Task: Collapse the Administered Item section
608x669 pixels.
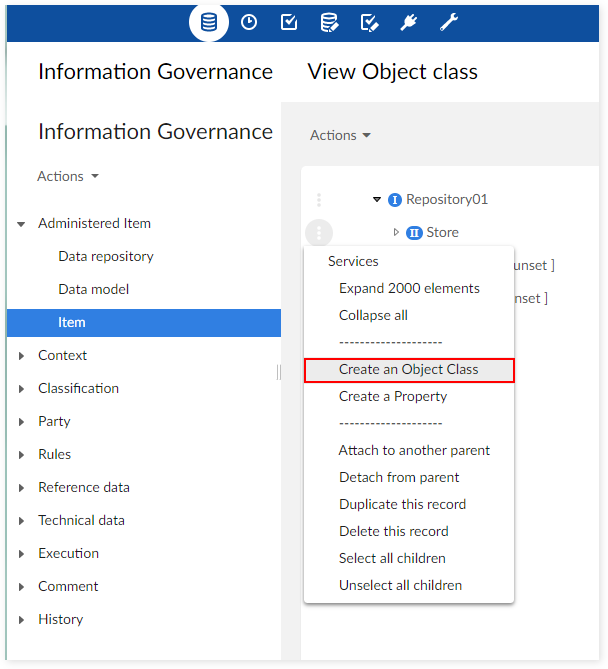Action: (x=22, y=224)
